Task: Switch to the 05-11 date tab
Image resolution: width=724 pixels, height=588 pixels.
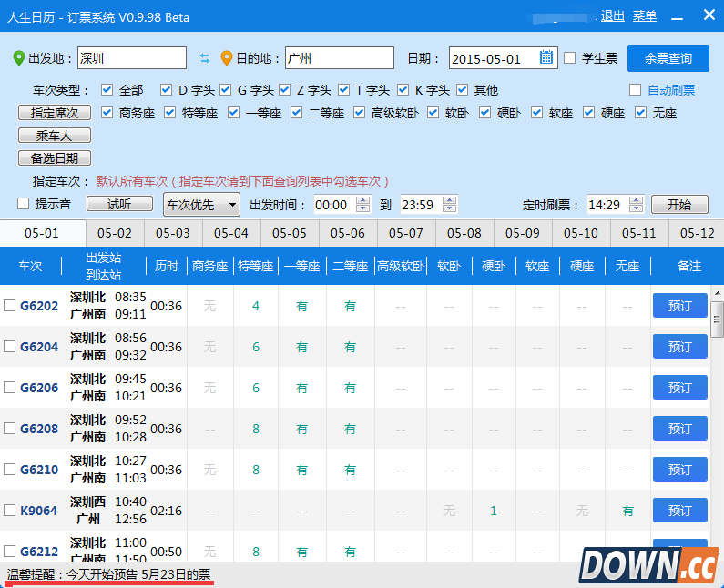Action: pyautogui.click(x=639, y=233)
